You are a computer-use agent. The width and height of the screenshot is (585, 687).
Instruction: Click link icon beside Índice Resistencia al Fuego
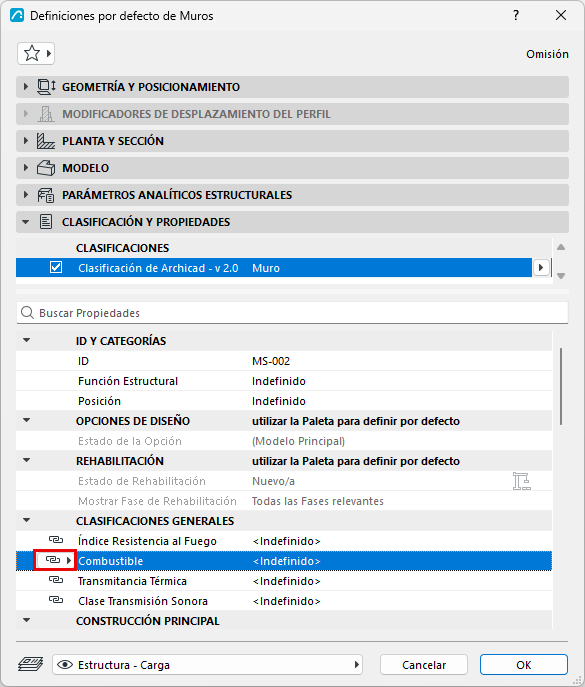point(56,540)
